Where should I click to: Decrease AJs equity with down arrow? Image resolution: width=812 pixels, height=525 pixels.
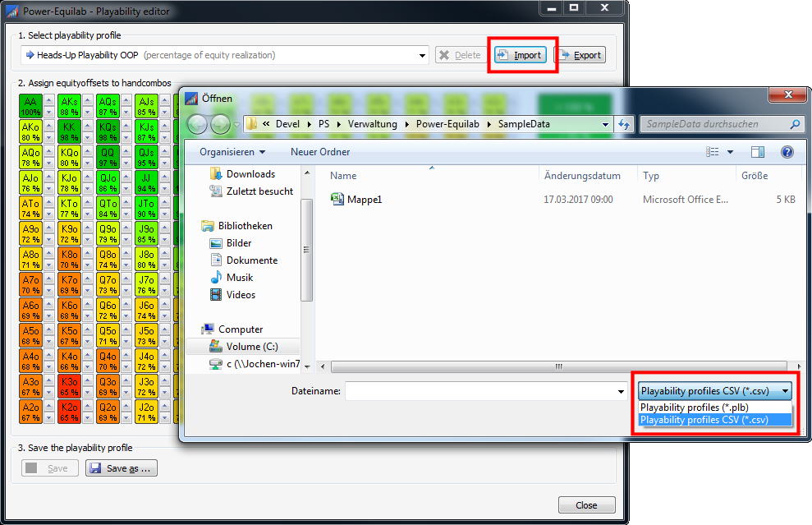[x=165, y=112]
